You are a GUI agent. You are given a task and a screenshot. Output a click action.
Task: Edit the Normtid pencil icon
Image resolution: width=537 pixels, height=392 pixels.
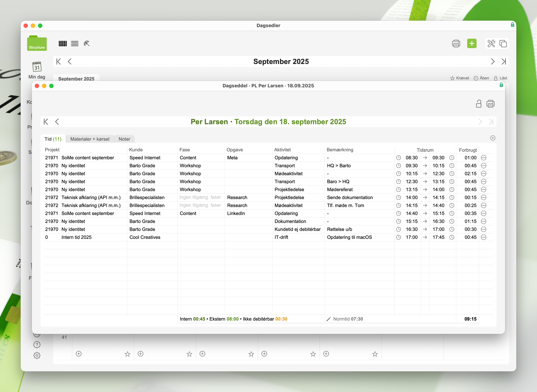pyautogui.click(x=328, y=319)
